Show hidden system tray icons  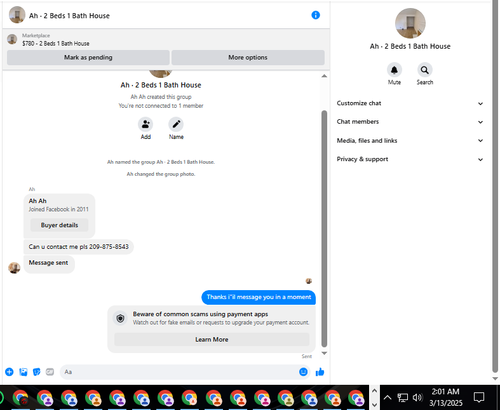pyautogui.click(x=387, y=397)
